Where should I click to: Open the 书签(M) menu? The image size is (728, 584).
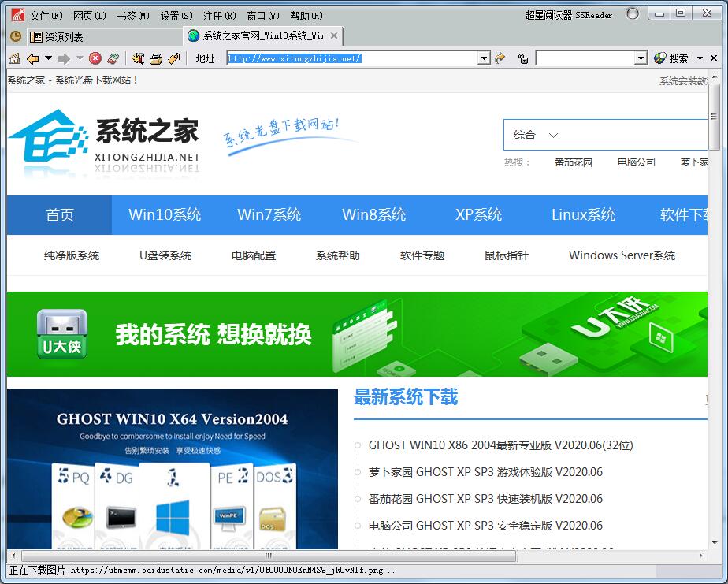click(x=133, y=16)
